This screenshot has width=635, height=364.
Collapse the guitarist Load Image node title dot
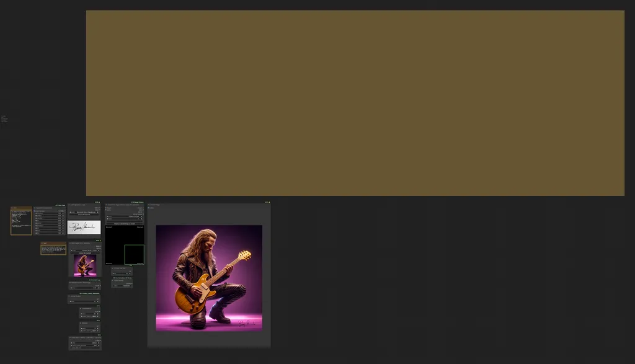point(70,243)
